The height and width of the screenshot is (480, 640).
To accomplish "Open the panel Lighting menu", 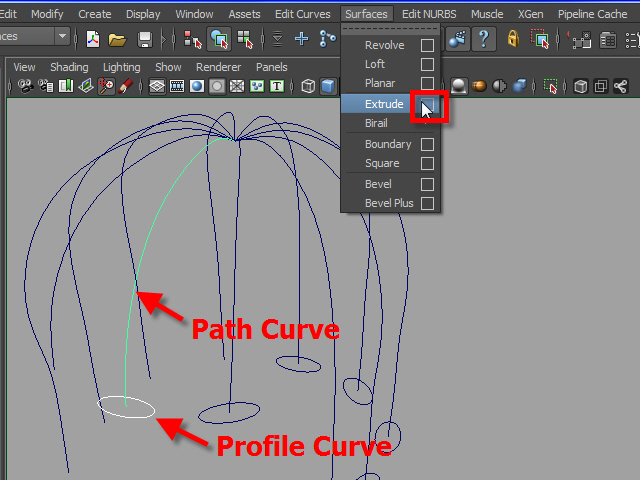I will click(x=122, y=67).
